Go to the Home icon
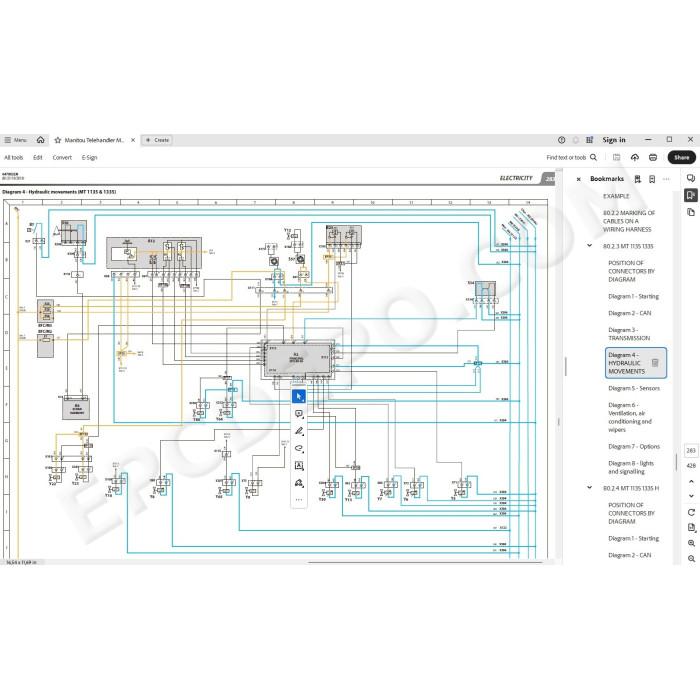Image resolution: width=700 pixels, height=700 pixels. (41, 140)
